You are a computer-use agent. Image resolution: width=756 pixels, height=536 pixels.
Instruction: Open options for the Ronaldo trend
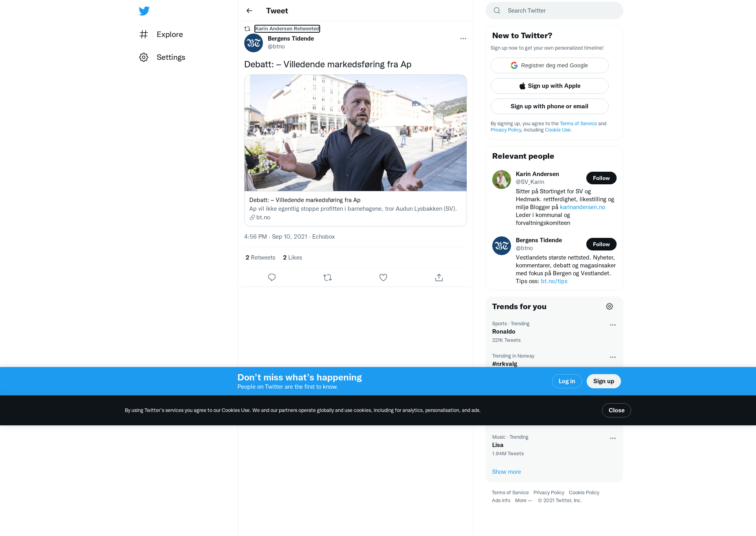tap(613, 325)
